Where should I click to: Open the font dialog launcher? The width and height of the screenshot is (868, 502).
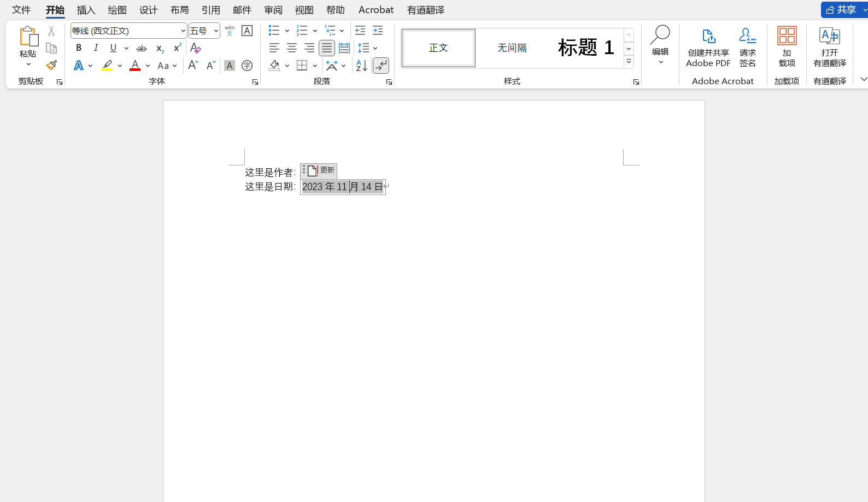click(x=255, y=82)
